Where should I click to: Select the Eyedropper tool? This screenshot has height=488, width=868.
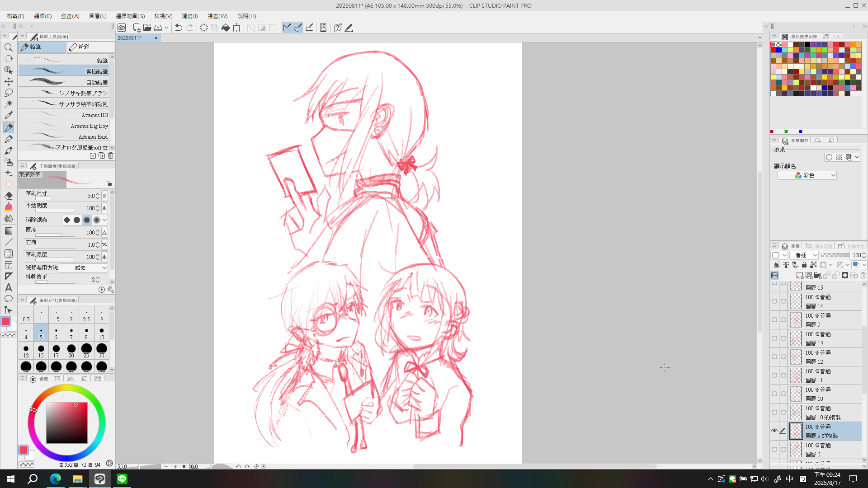click(x=9, y=115)
